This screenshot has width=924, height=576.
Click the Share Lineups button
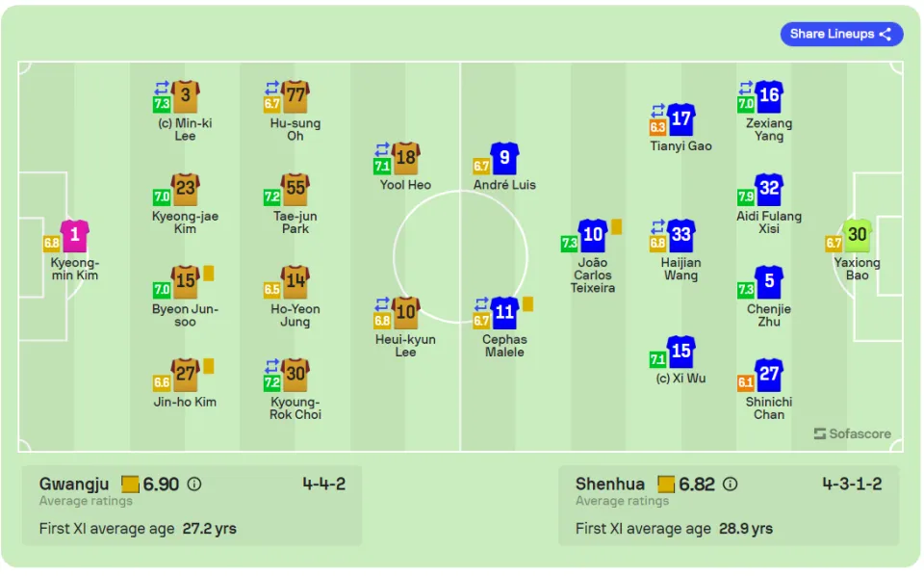click(x=841, y=35)
